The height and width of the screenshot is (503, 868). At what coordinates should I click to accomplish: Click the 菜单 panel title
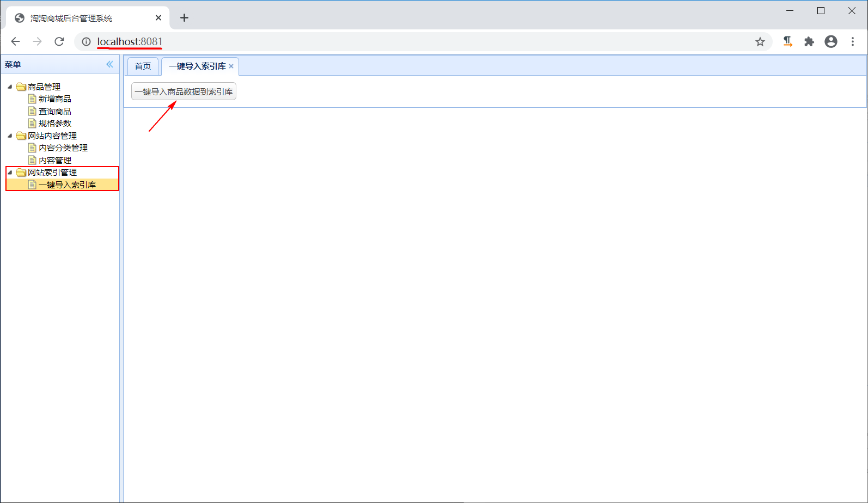click(x=13, y=64)
